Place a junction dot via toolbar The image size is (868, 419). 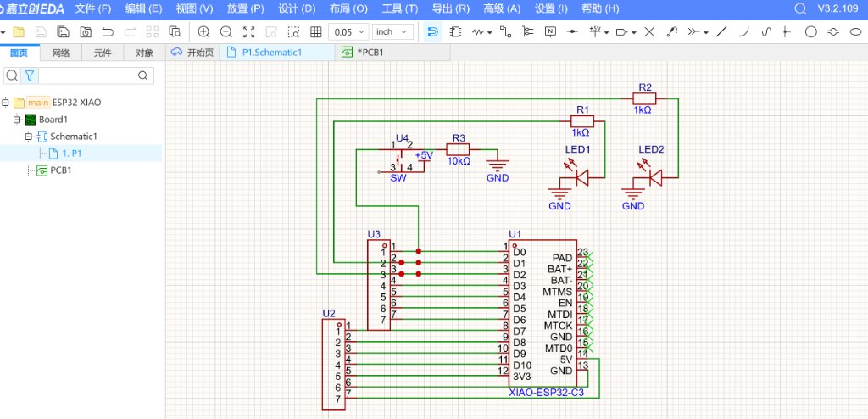click(x=572, y=32)
